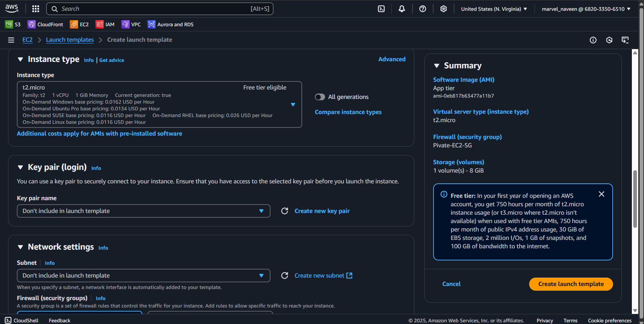Collapse the Key pair (login) section
644x324 pixels.
coord(21,167)
